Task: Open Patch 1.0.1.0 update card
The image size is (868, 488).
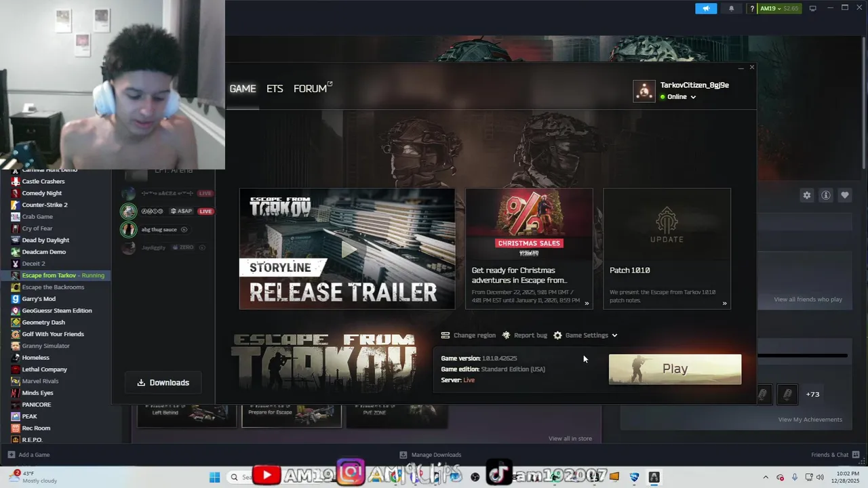Action: click(x=667, y=249)
